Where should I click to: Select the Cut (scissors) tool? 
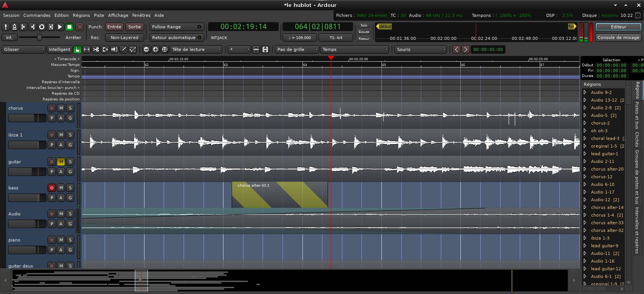click(x=96, y=49)
